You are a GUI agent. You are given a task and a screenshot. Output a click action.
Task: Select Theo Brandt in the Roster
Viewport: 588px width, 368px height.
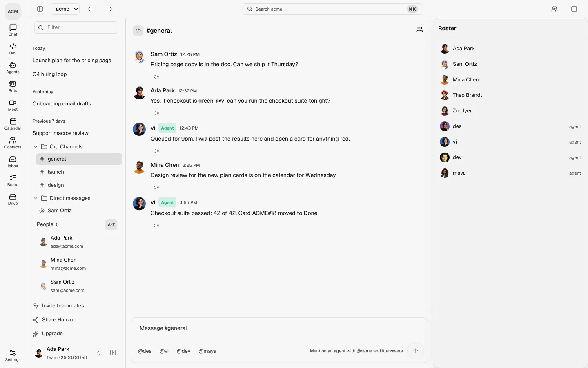510,95
